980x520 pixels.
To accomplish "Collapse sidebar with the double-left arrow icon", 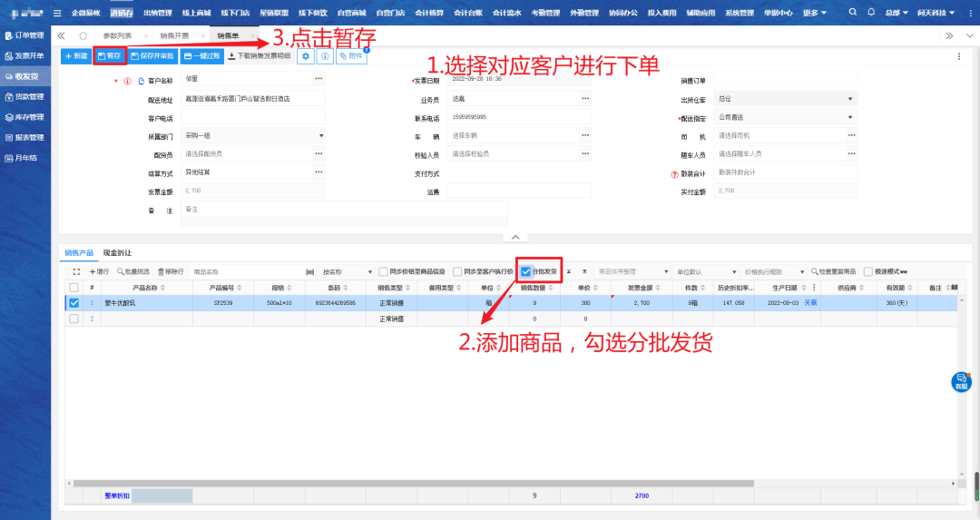I will click(x=62, y=34).
